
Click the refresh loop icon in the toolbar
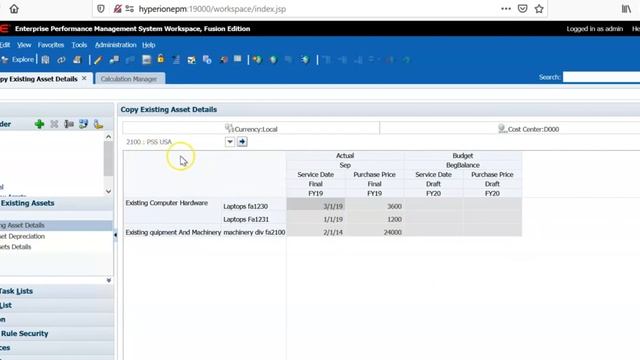(x=61, y=60)
